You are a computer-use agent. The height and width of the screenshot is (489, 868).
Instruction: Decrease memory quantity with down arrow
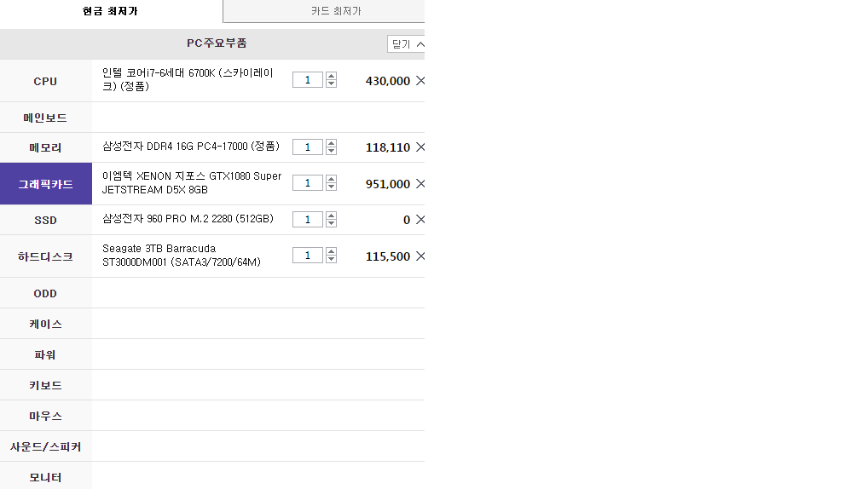tap(332, 152)
